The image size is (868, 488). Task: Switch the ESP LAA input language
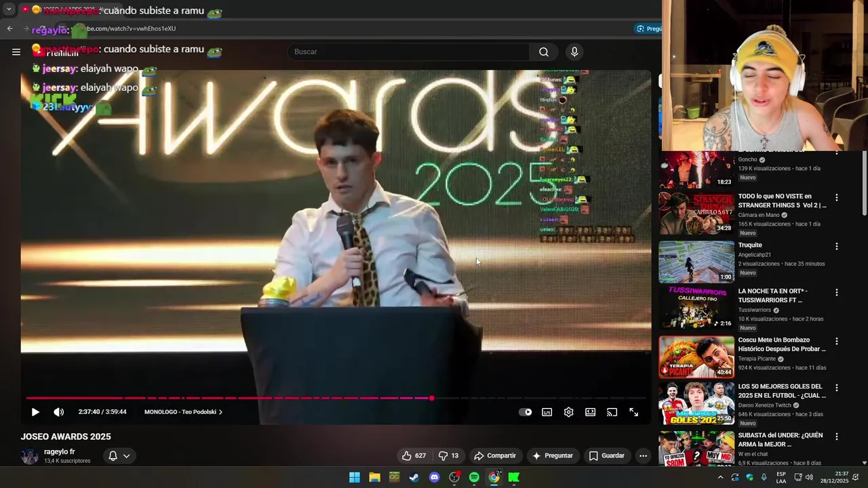(x=781, y=478)
